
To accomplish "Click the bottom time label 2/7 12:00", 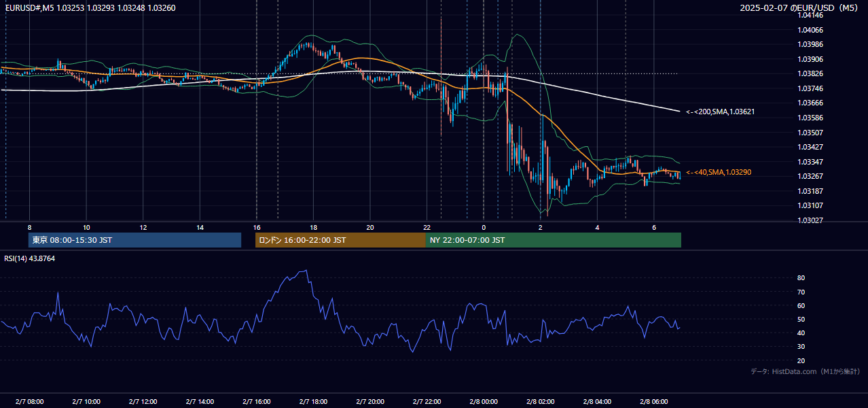I will [143, 402].
